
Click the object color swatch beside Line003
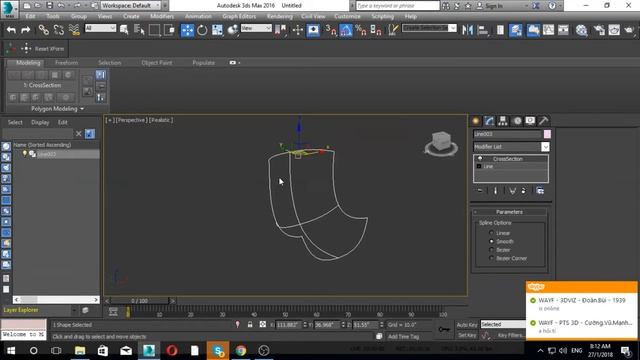(547, 134)
